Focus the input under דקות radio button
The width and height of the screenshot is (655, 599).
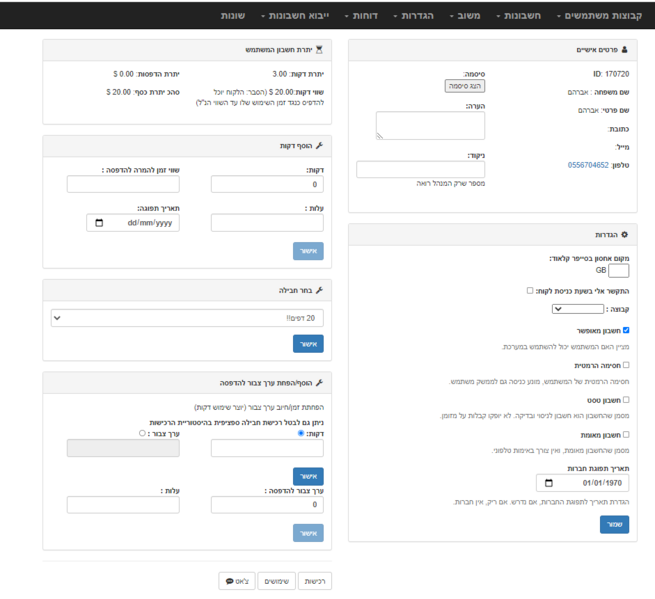tap(267, 448)
